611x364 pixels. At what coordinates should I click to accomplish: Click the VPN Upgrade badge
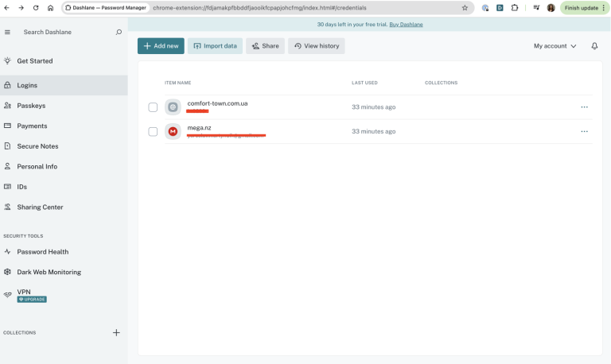[x=32, y=300]
